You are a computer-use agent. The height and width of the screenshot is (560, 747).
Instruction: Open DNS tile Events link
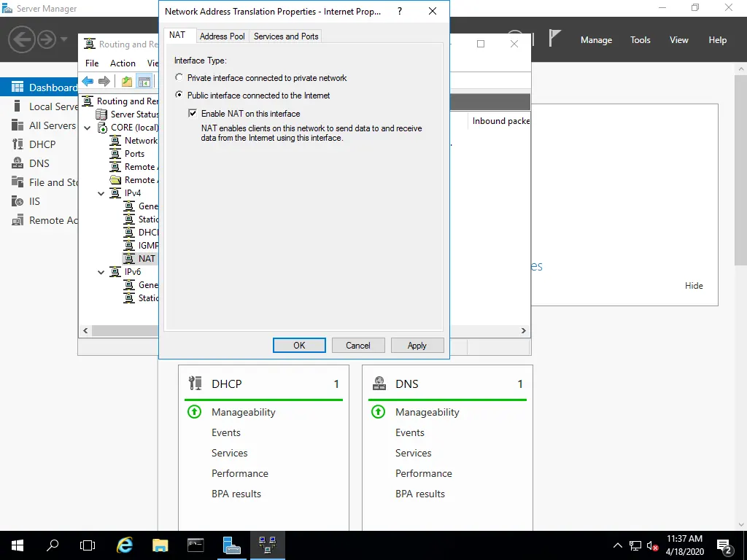410,432
